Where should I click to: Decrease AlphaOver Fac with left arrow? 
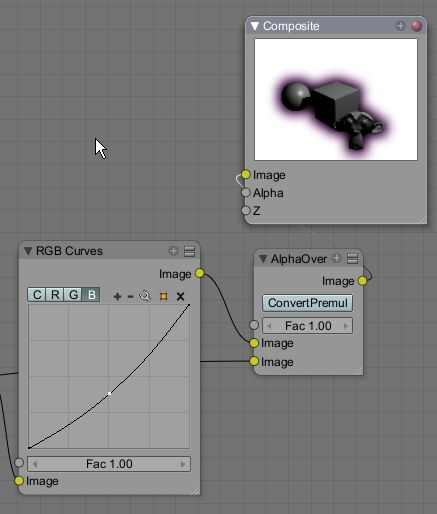(x=269, y=326)
